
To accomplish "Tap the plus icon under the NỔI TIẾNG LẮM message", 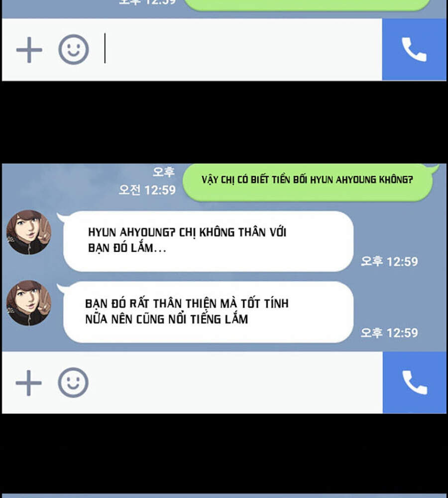I will point(28,382).
